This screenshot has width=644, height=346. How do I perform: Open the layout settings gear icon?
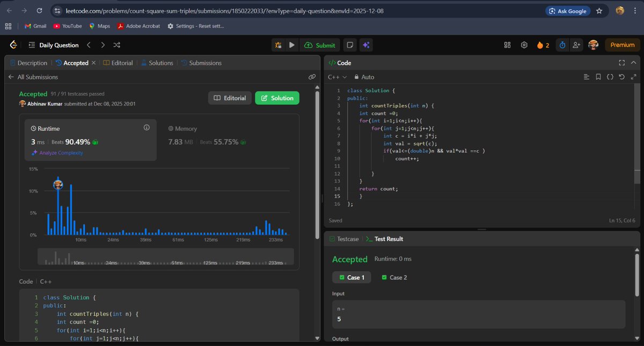point(524,45)
